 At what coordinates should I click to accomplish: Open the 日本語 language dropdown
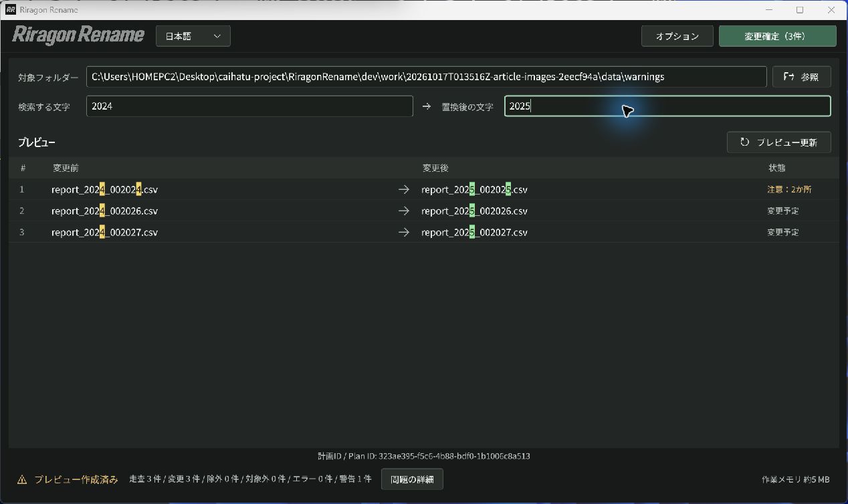193,36
